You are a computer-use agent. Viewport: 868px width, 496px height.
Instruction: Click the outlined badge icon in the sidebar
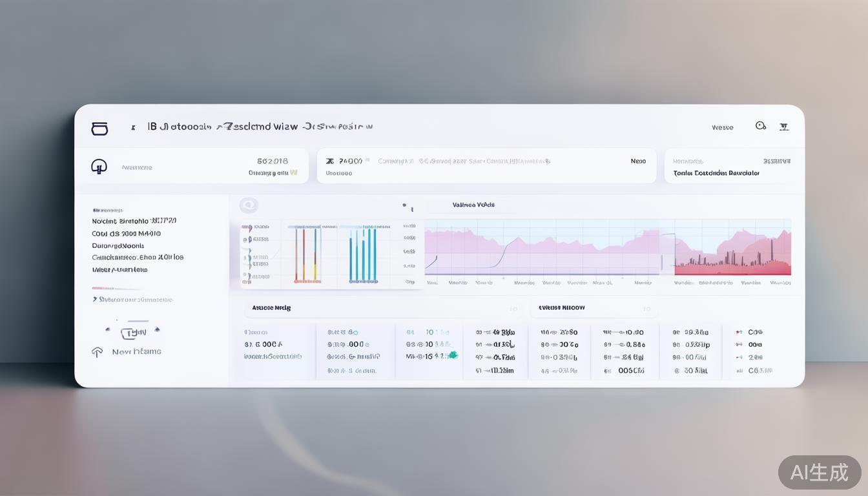pos(132,333)
